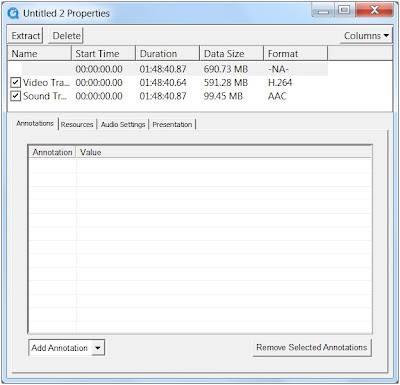400x385 pixels.
Task: Select the Video Track row name
Action: tap(46, 82)
